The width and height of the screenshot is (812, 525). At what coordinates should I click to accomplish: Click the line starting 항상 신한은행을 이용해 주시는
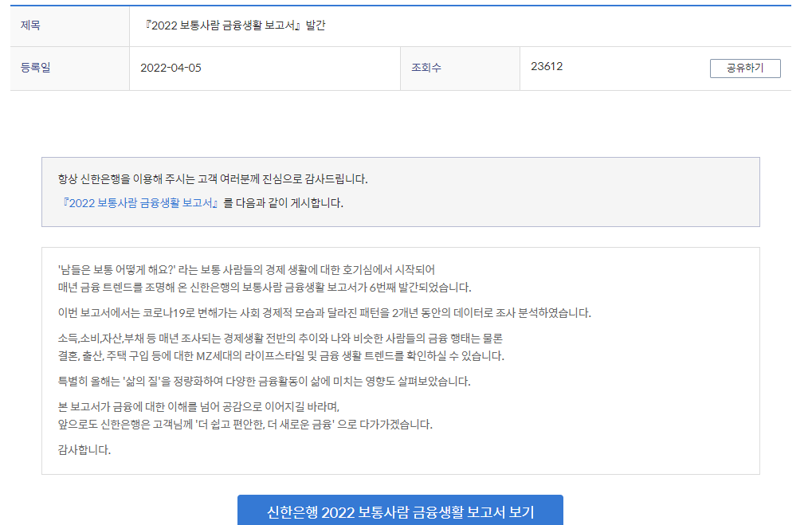click(213, 179)
